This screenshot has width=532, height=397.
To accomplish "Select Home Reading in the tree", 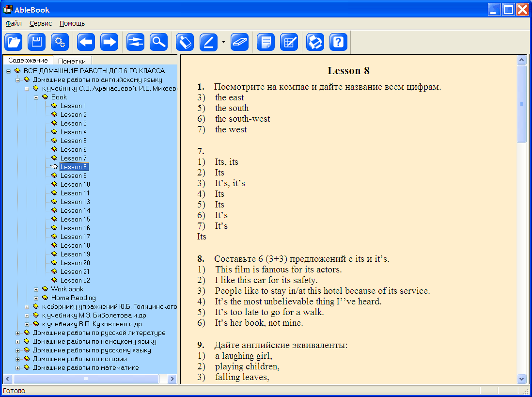I will [73, 298].
